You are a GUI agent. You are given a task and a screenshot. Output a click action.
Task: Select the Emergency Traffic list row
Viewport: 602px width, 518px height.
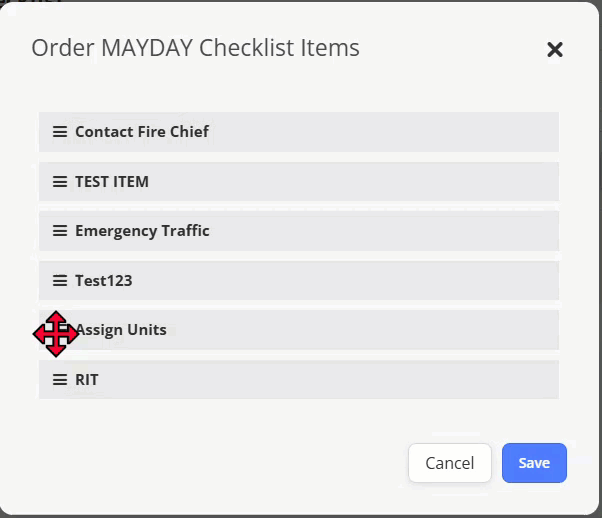pos(299,231)
